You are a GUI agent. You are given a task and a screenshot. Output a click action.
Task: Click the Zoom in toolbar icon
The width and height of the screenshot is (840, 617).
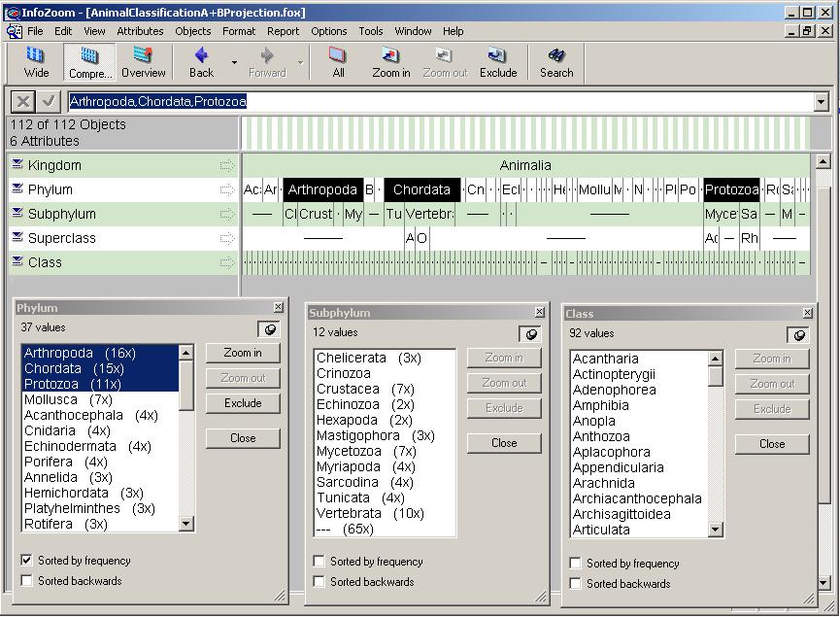tap(391, 62)
